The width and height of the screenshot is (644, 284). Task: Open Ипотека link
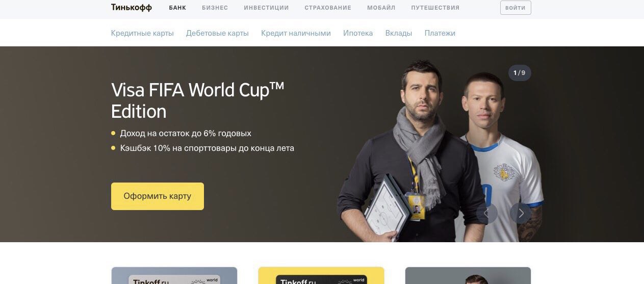(358, 33)
